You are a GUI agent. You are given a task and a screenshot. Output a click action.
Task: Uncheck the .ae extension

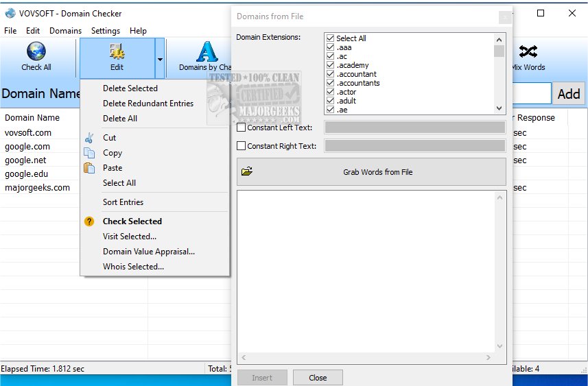tap(331, 110)
